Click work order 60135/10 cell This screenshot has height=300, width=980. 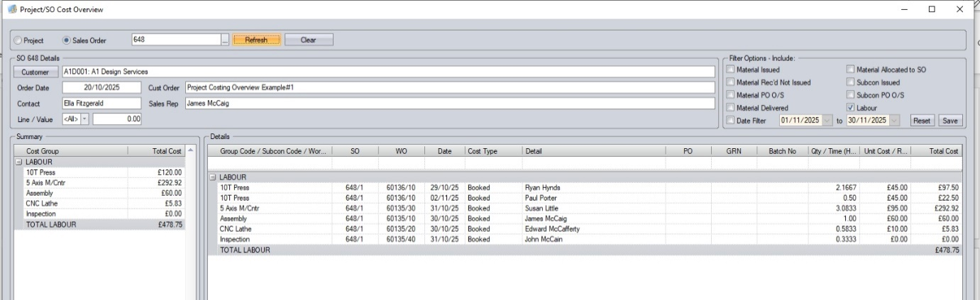tap(401, 219)
